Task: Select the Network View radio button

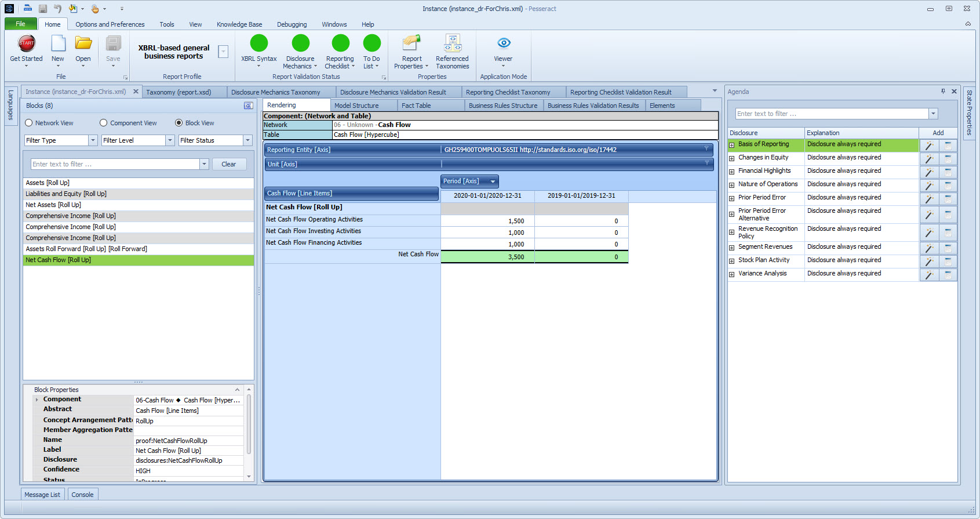Action: pyautogui.click(x=28, y=123)
